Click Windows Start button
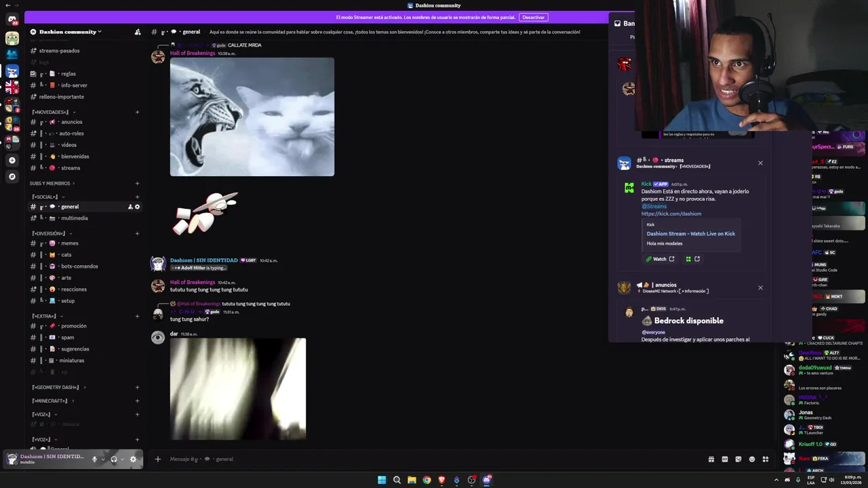868x488 pixels. [382, 480]
